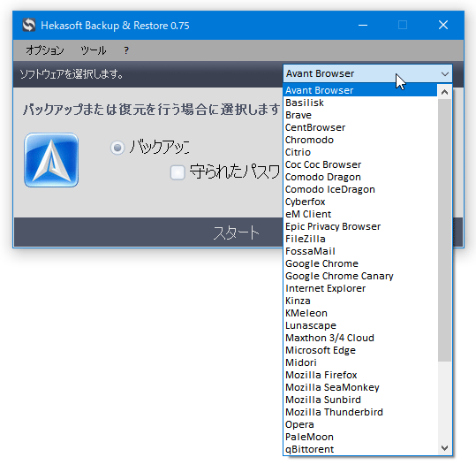Viewport: 476px width, 465px height.
Task: Pick Epic Privacy Browser
Action: 360,226
